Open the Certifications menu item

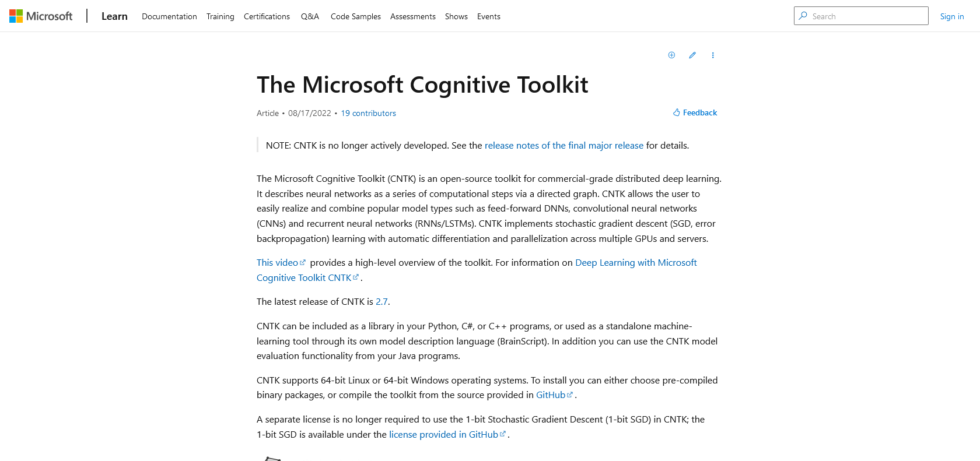(x=267, y=16)
